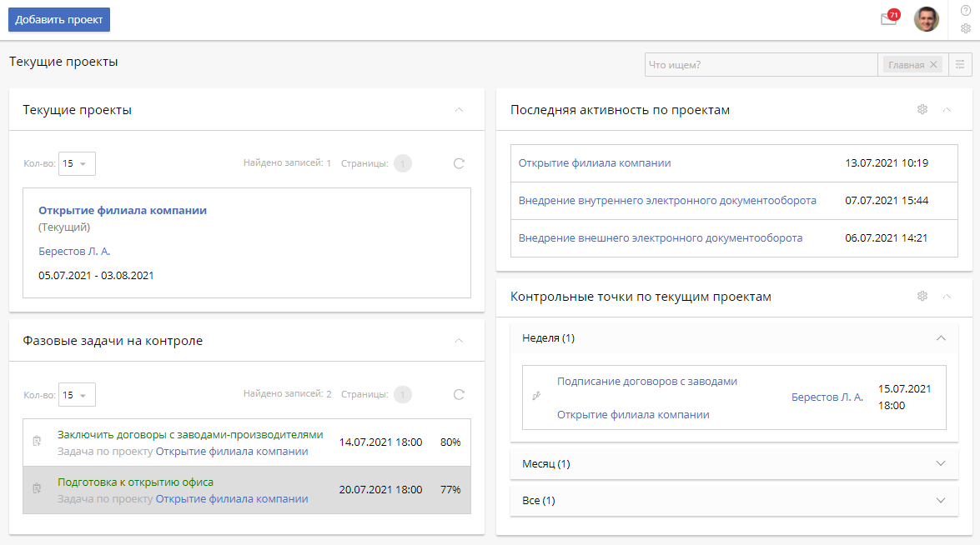Open search filter settings icon
Screen dimensions: 980x545
point(960,65)
